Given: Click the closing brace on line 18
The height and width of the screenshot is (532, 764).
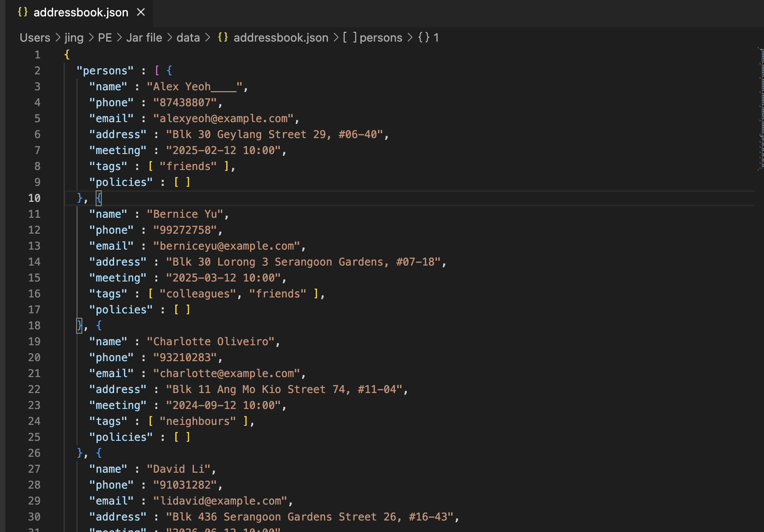Looking at the screenshot, I should coord(79,326).
